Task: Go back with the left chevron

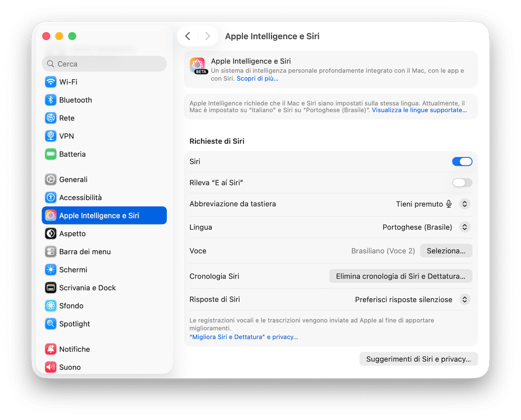Action: (x=188, y=36)
